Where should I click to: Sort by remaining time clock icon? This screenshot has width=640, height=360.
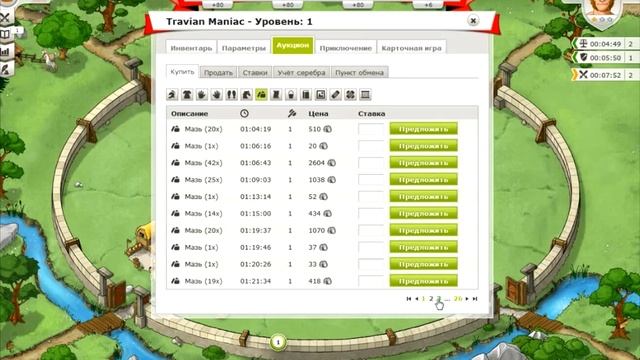point(244,113)
